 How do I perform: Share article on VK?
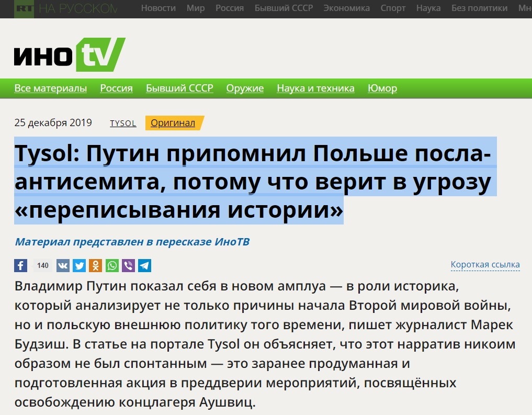(x=63, y=265)
